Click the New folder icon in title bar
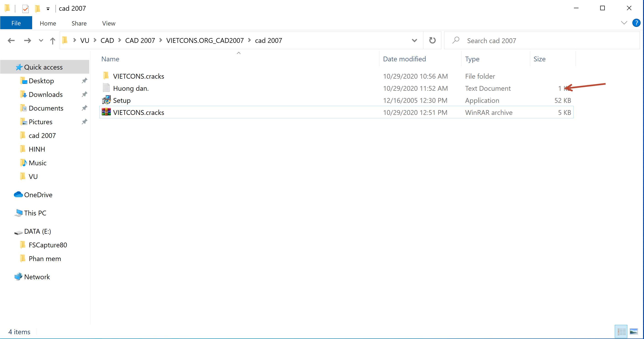This screenshot has width=644, height=339. [x=37, y=8]
